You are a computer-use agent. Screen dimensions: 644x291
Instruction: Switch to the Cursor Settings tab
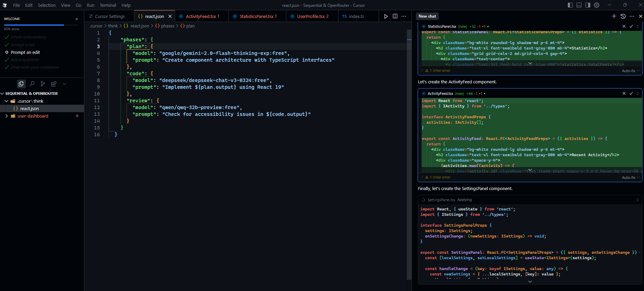coord(109,16)
